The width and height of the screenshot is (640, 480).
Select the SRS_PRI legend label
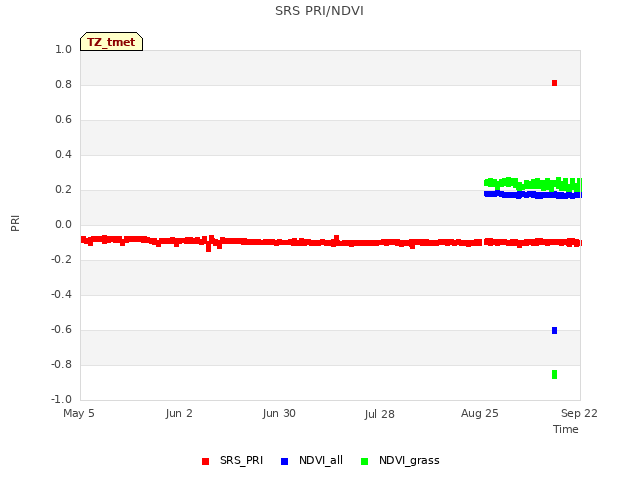(241, 460)
